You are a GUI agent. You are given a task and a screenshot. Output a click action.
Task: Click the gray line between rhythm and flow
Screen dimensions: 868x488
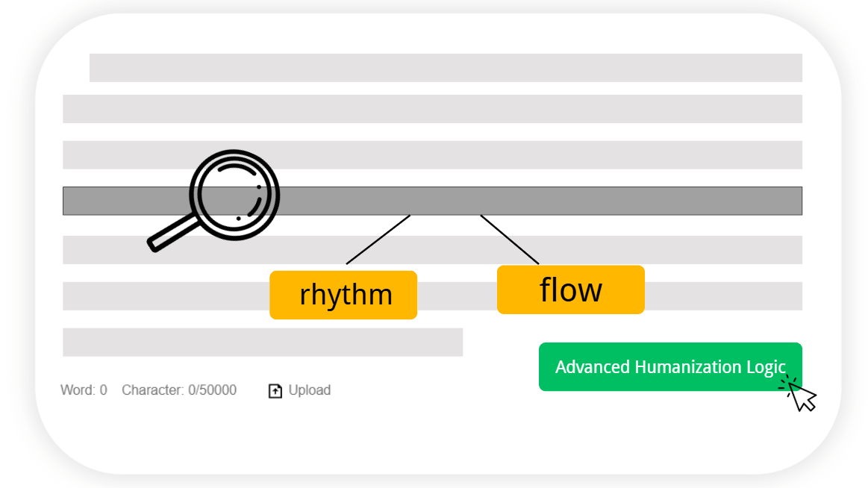pos(458,296)
